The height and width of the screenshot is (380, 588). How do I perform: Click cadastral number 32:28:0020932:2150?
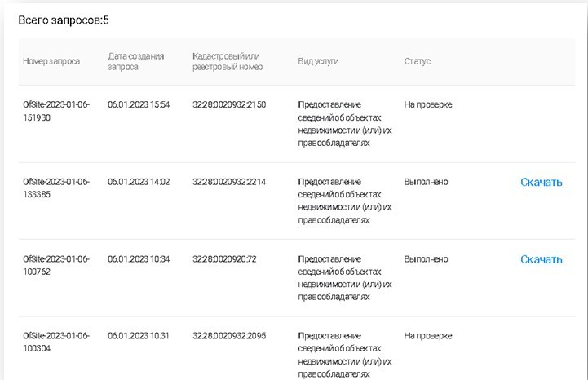click(x=229, y=104)
